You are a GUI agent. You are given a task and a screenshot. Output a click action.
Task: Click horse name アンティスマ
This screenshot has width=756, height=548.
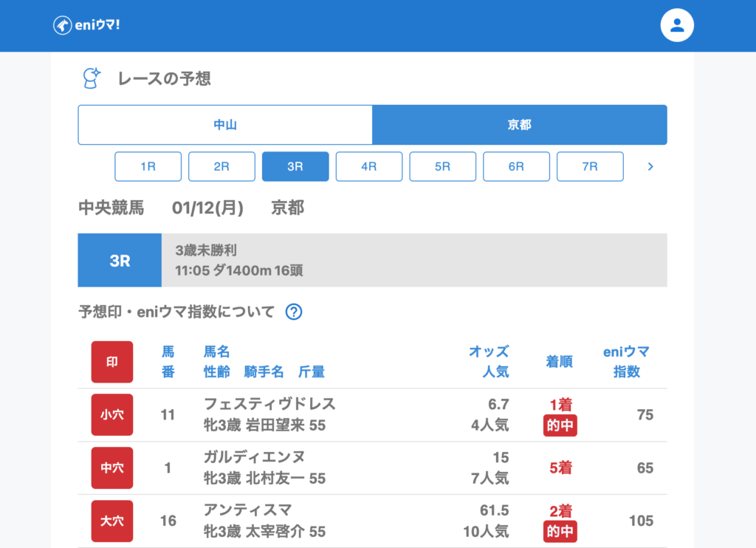[247, 510]
